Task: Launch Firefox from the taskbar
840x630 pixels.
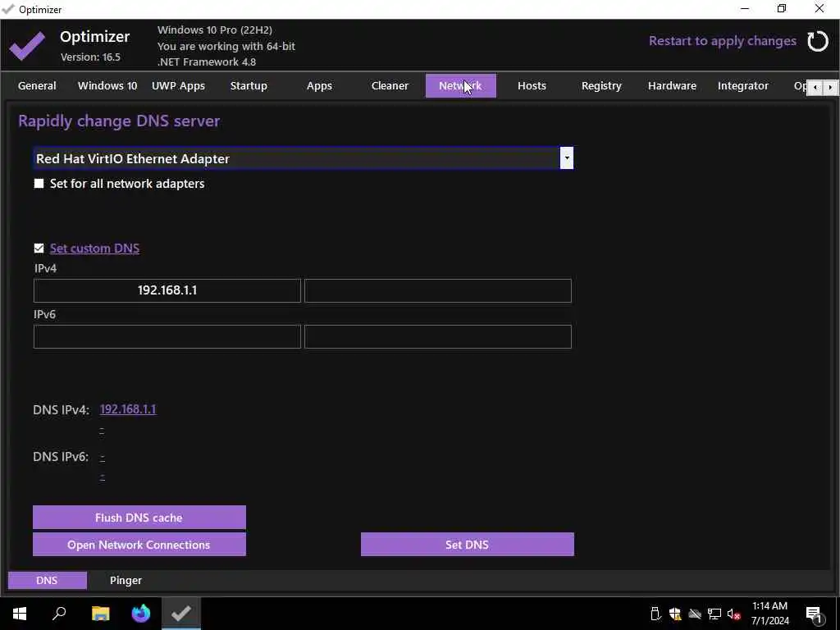Action: coord(141,614)
